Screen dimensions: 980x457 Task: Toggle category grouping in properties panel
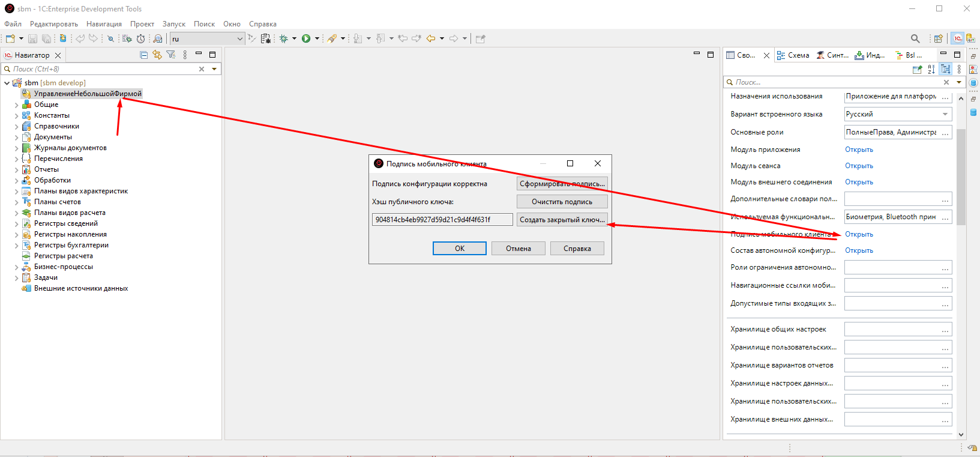946,70
